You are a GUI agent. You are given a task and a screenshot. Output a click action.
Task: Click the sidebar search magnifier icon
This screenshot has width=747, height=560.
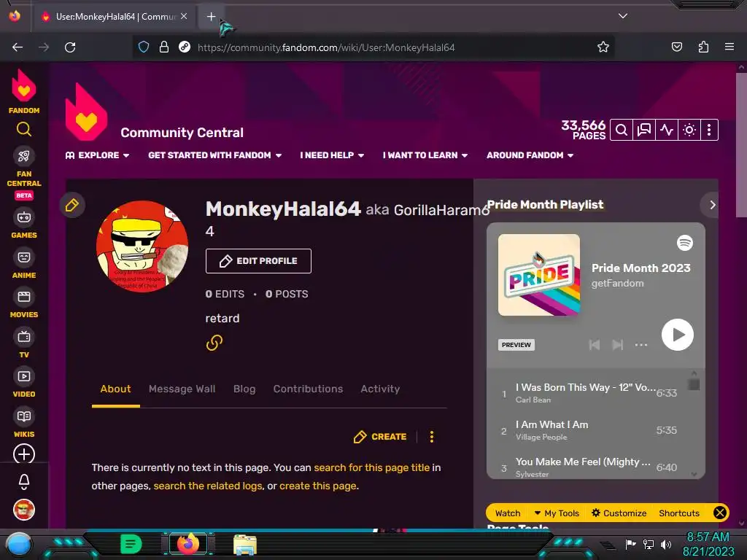(24, 129)
